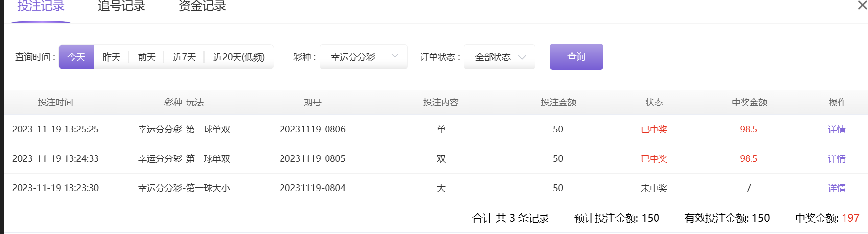Choose 近20天(低频) time filter

(239, 57)
